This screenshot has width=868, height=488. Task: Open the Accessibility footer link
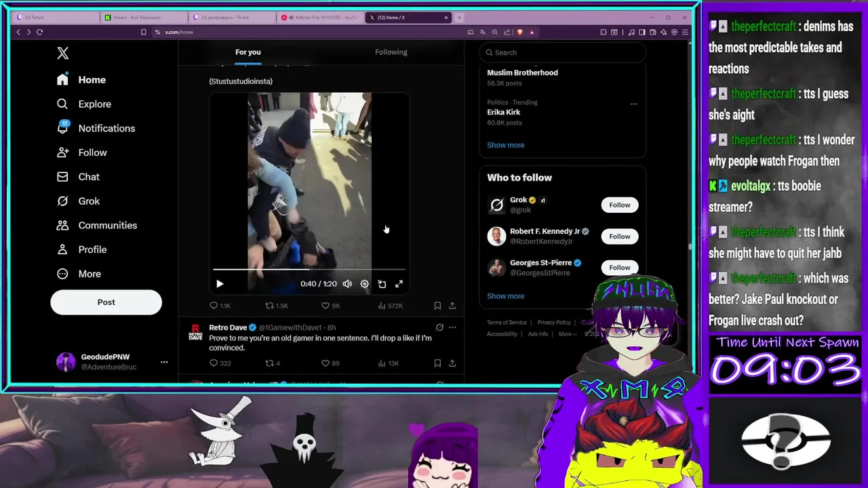point(502,334)
